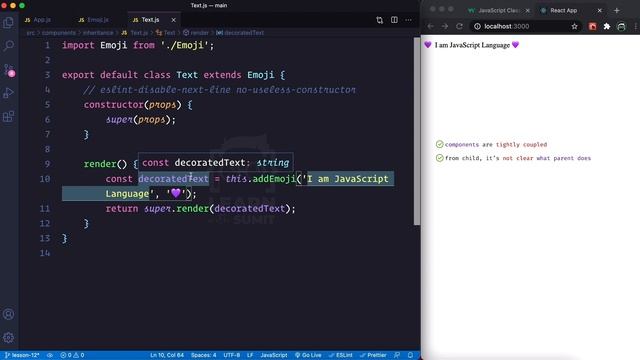
Task: Click 'super.render' on line 11
Action: click(x=176, y=209)
